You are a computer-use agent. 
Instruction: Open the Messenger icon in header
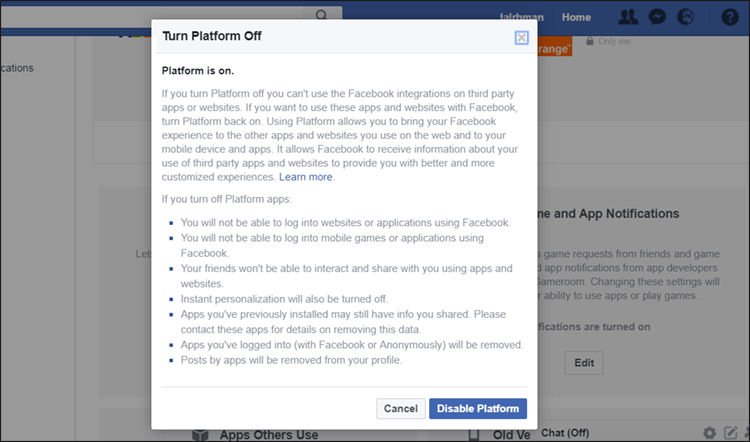[x=658, y=17]
